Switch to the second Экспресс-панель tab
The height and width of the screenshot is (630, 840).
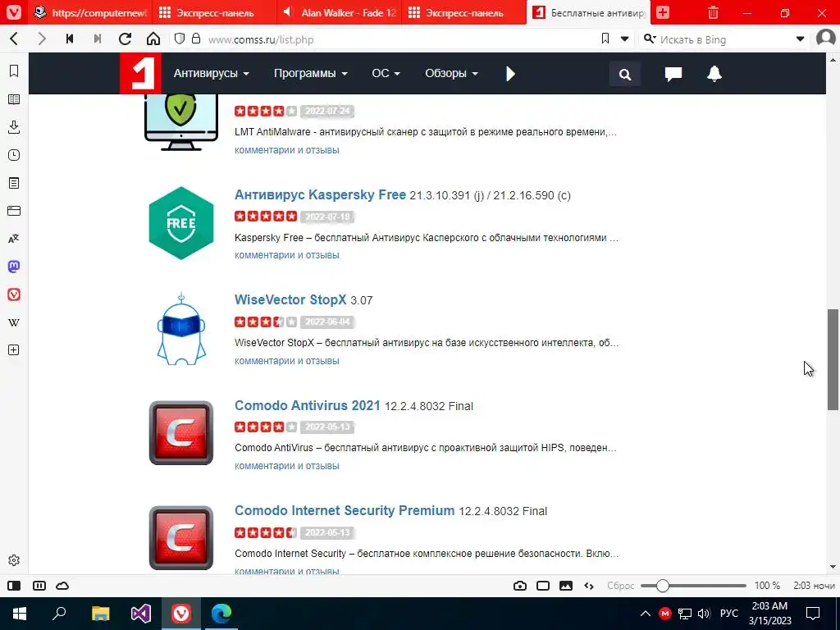pyautogui.click(x=464, y=12)
